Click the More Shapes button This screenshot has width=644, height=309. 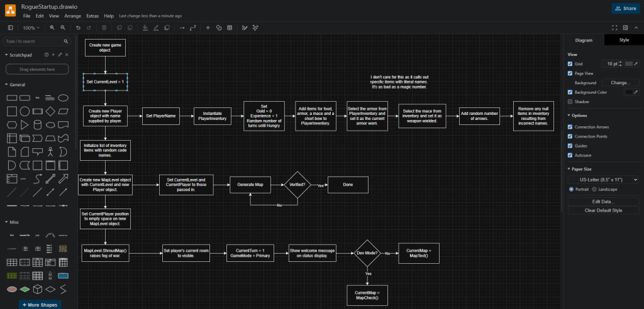(40, 305)
